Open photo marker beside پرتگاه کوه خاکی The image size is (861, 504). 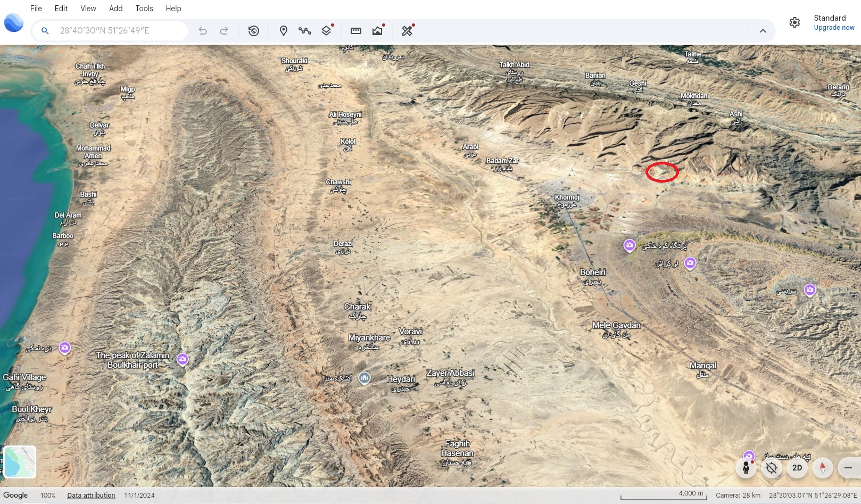point(630,245)
